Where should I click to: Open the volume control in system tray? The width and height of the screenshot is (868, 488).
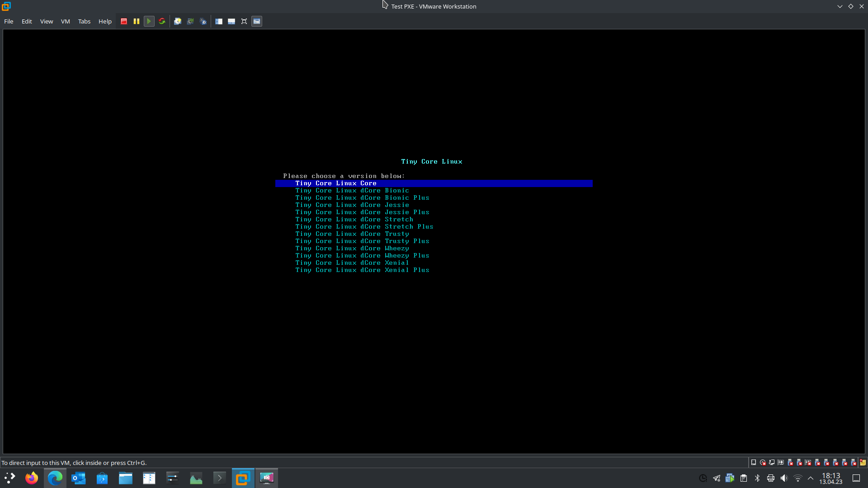[784, 478]
